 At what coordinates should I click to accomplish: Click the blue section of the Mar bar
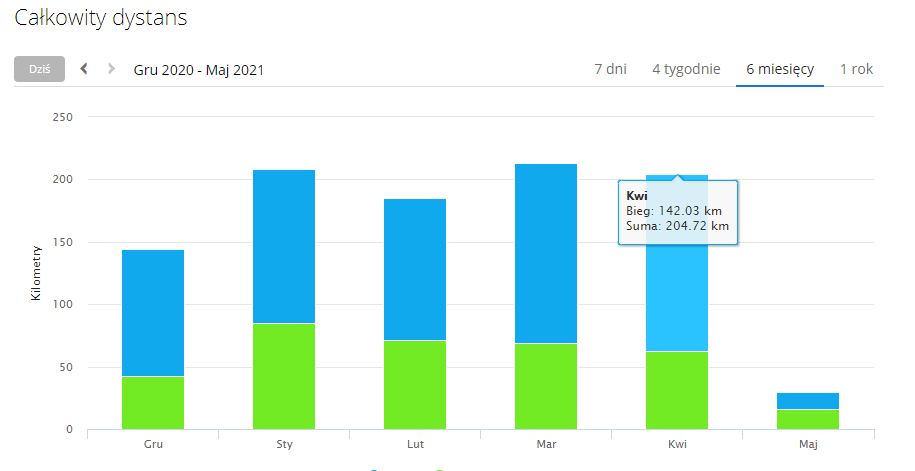click(x=546, y=253)
